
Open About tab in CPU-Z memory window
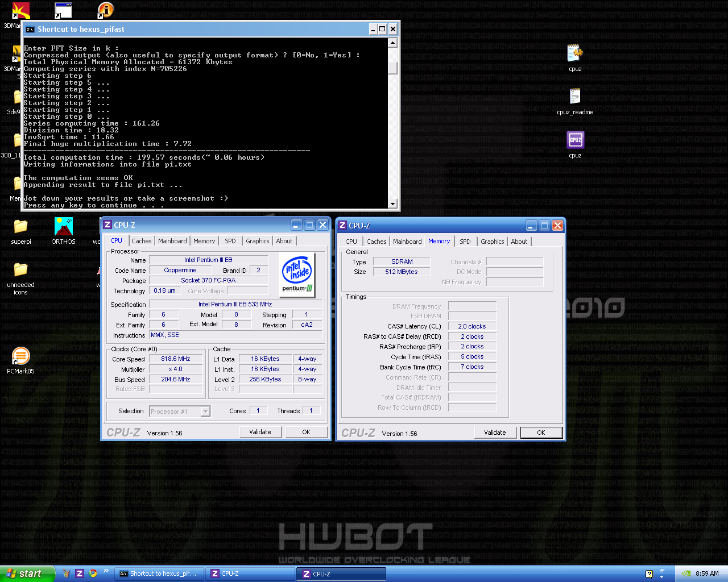[x=519, y=242]
